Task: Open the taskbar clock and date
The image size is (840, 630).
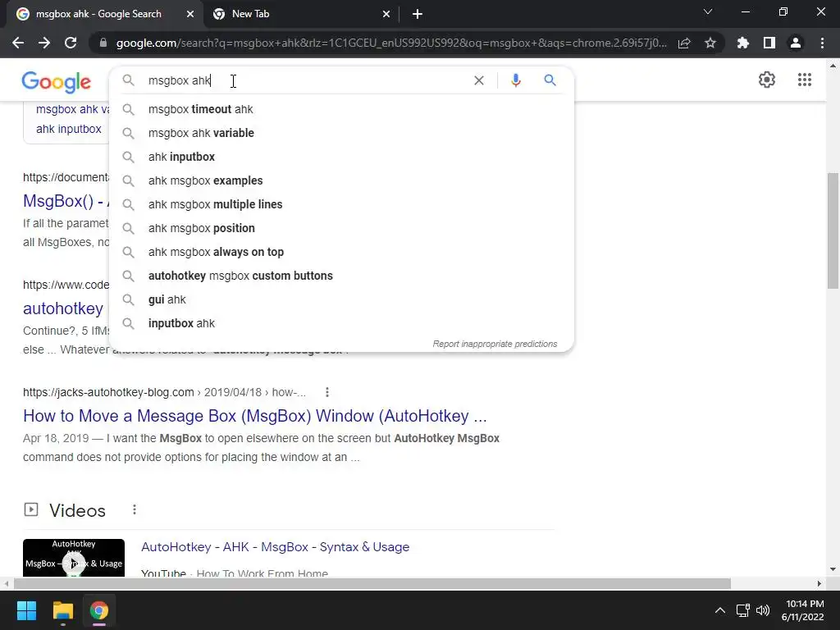Action: pos(803,610)
